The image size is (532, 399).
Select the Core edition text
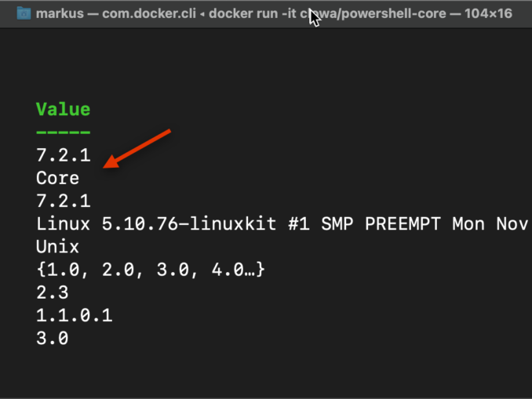[x=58, y=178]
